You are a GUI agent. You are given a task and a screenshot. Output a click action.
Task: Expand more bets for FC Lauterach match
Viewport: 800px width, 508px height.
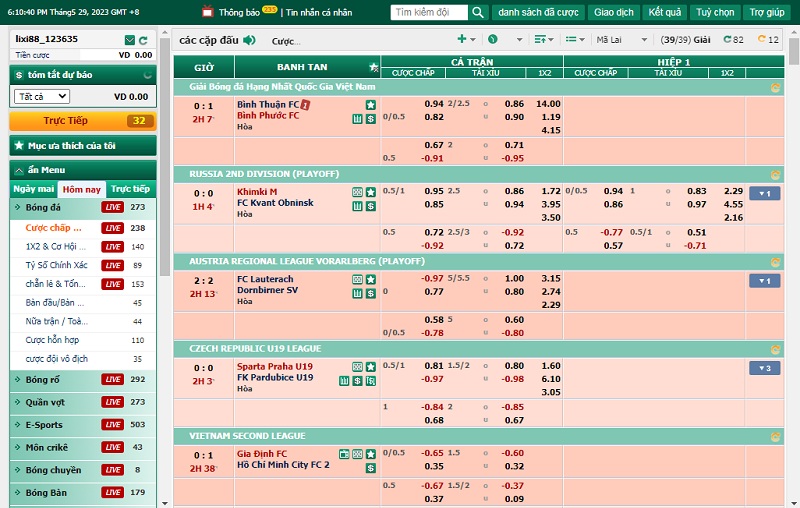tap(764, 281)
